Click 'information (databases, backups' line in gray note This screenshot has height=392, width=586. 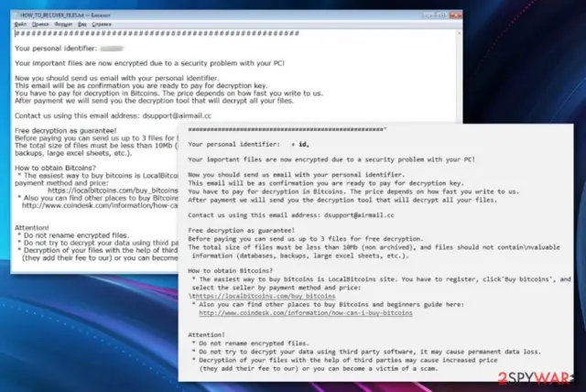click(300, 256)
